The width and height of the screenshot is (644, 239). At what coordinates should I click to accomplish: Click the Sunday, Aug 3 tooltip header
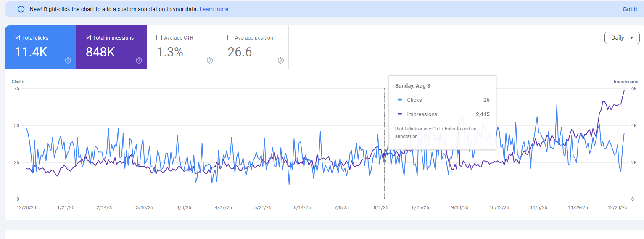(412, 86)
